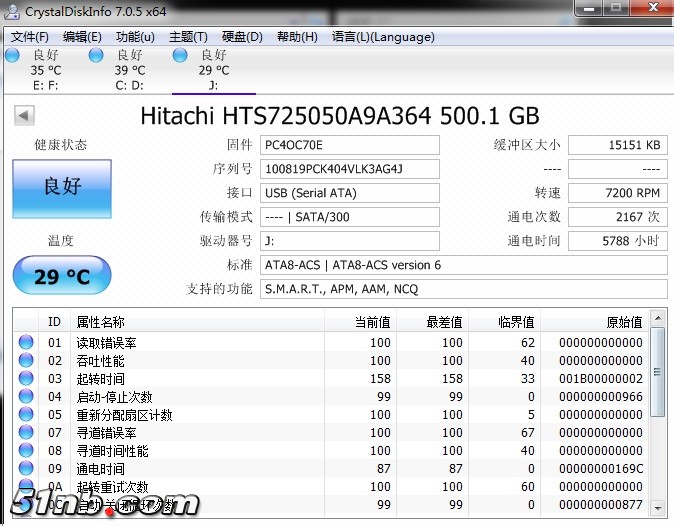Select the C: D: disk status orb

coord(96,56)
